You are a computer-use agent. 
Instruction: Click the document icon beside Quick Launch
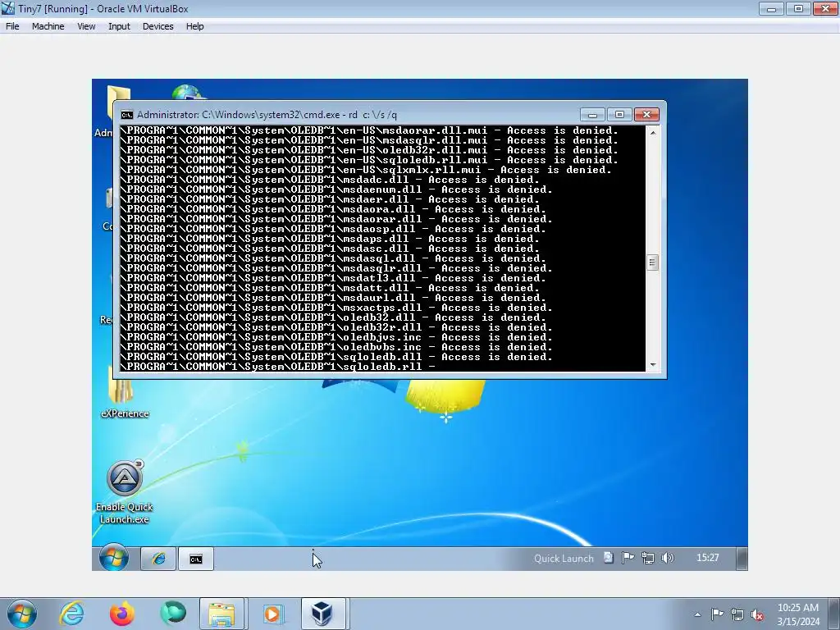608,558
